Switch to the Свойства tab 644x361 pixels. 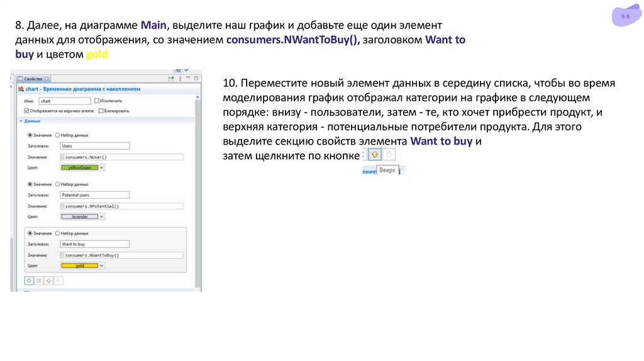coord(33,79)
